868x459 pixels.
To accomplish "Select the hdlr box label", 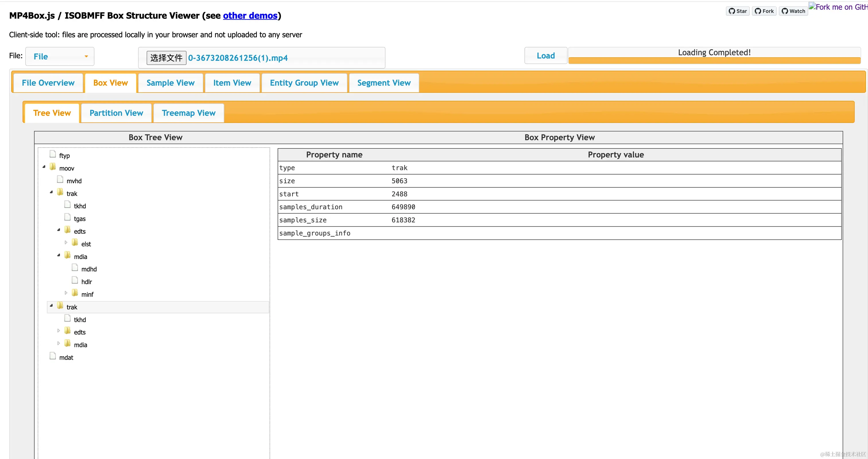I will (87, 282).
